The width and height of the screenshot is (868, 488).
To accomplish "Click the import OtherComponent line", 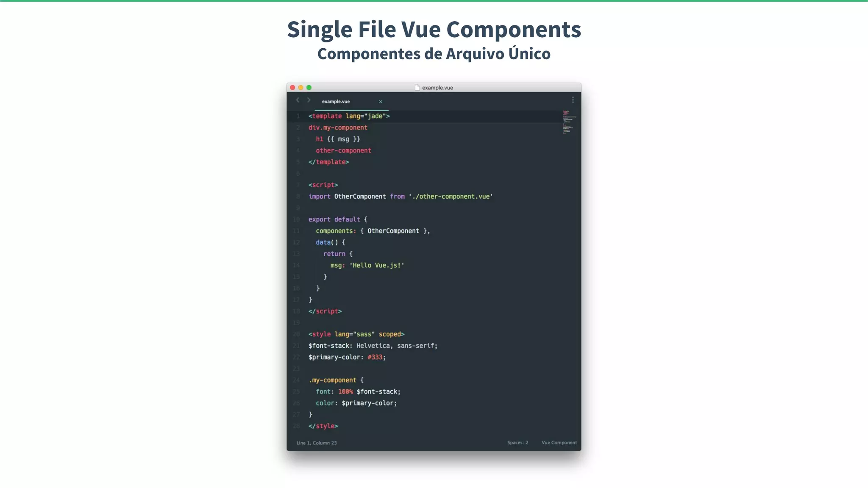I will [401, 197].
